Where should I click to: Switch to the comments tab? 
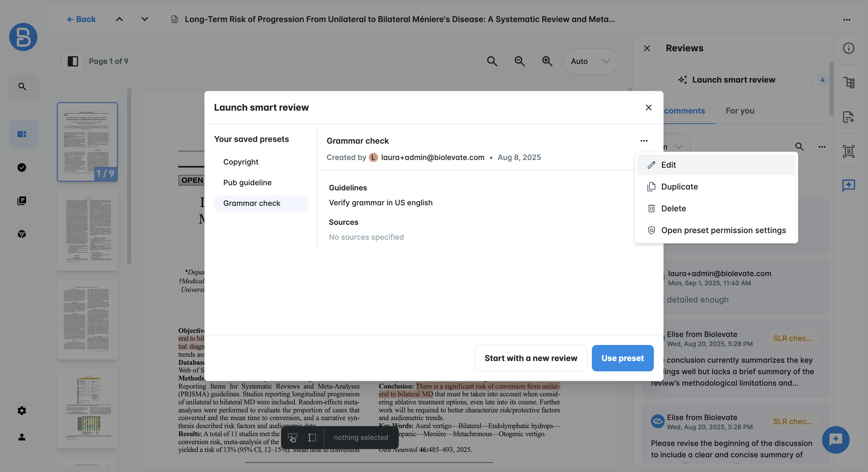click(x=684, y=111)
